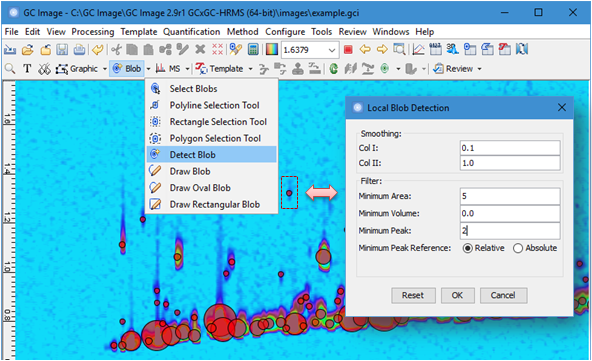Click the yellow left arrow icon

[365, 49]
